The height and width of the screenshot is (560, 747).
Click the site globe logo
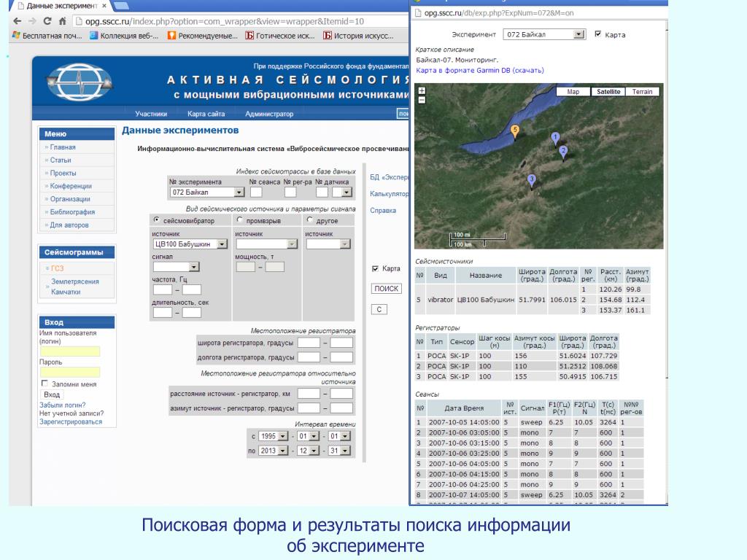pos(80,83)
